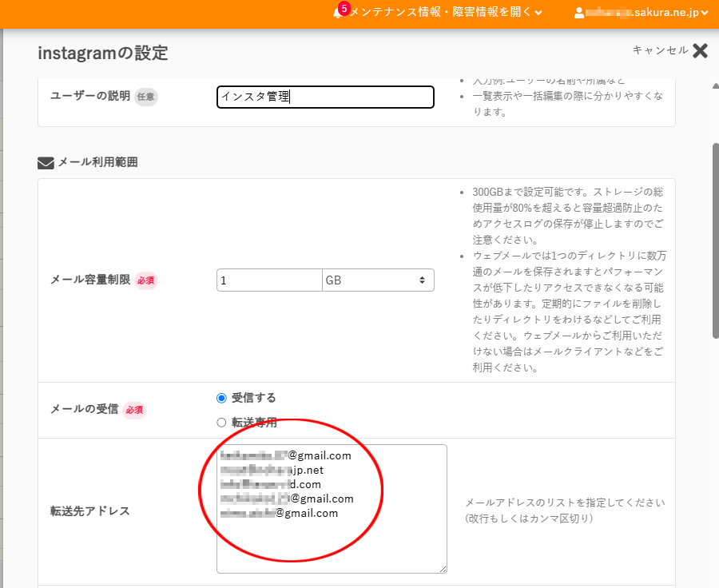Click the instagramの設定 heading
This screenshot has width=719, height=588.
pos(103,53)
